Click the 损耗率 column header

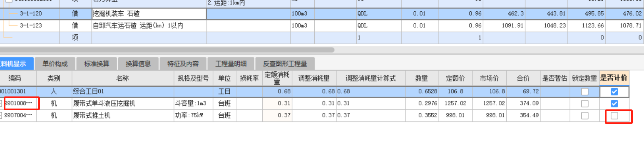tap(249, 78)
